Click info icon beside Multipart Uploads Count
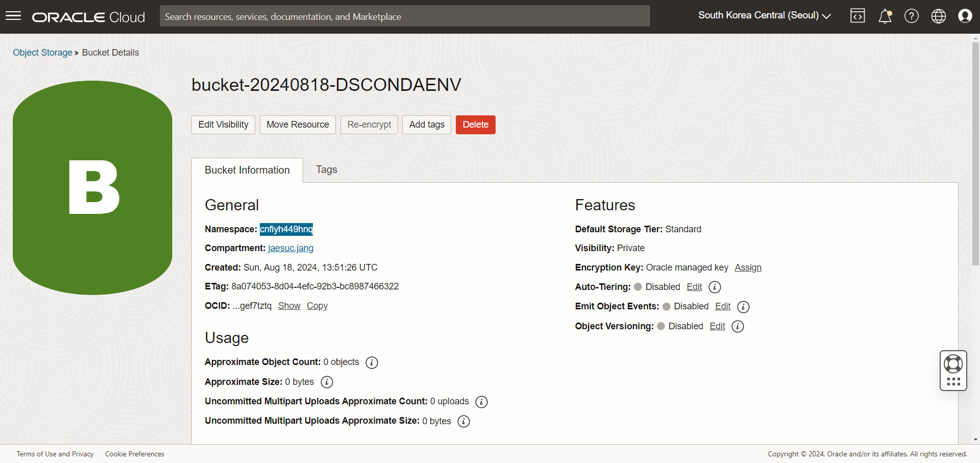This screenshot has width=980, height=463. (481, 402)
